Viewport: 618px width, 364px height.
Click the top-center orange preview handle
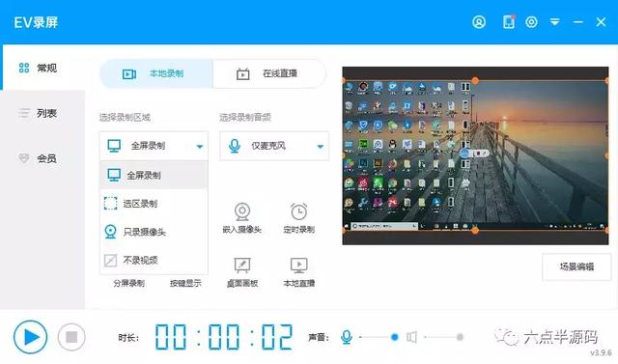click(475, 80)
